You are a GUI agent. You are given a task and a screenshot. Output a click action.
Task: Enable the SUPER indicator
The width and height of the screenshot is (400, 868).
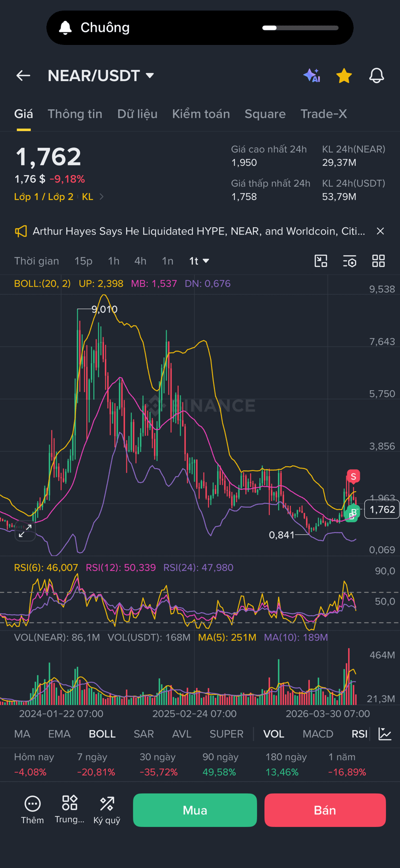pos(226,734)
